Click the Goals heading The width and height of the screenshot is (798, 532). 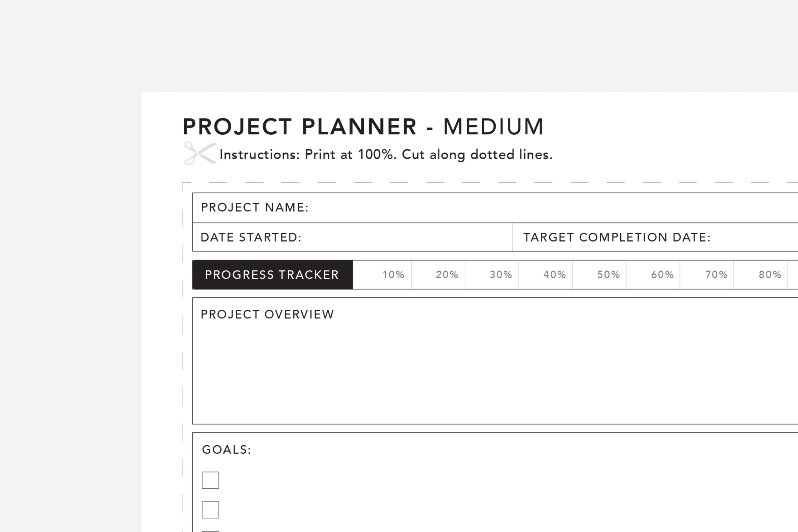click(226, 450)
